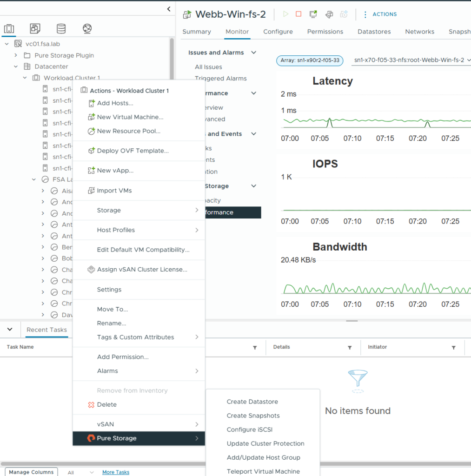
Task: Collapse vc01.fsa.lab tree node
Action: coord(7,44)
